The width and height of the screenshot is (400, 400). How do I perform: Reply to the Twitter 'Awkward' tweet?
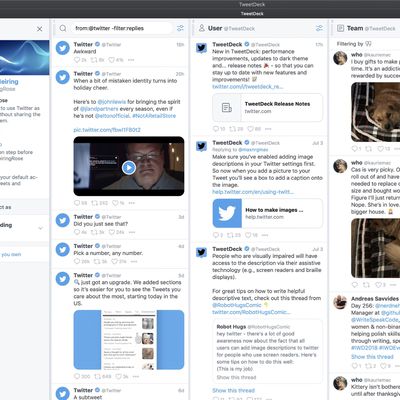[x=77, y=60]
